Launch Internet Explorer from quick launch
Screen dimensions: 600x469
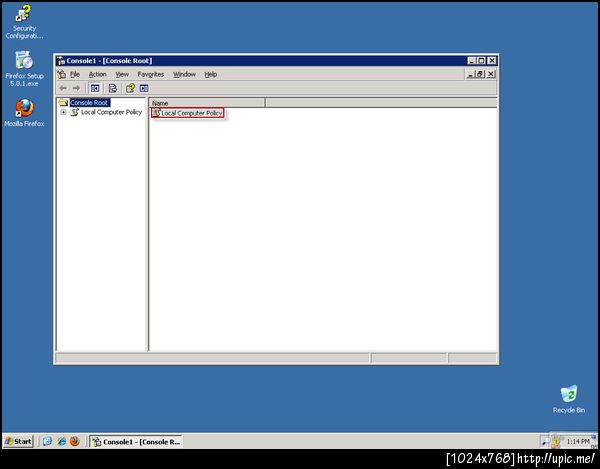pos(61,441)
